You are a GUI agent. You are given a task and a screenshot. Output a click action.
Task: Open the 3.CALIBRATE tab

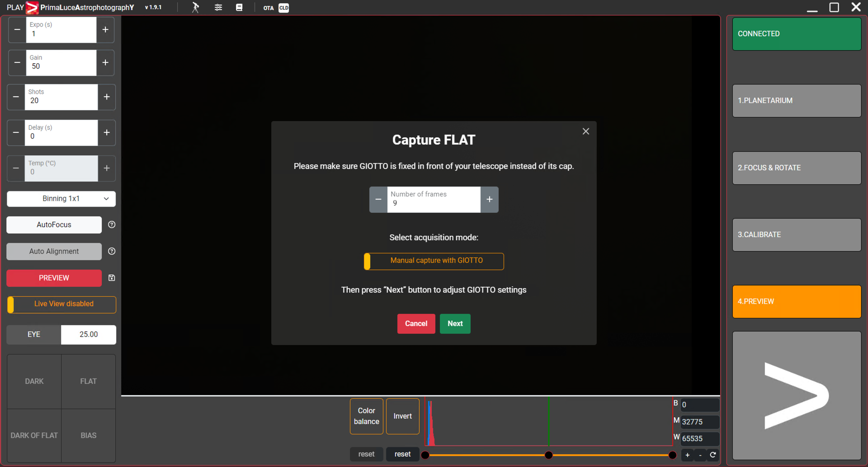click(797, 235)
